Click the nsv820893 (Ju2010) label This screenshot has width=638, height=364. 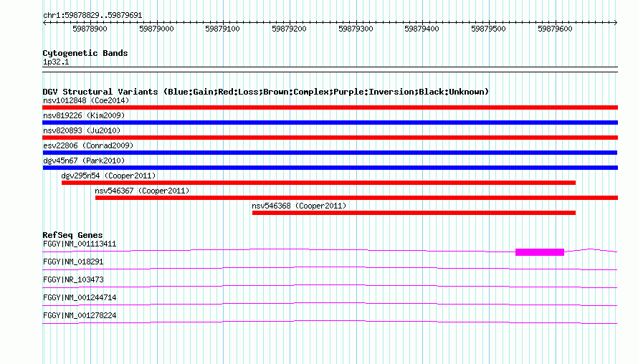(x=82, y=130)
